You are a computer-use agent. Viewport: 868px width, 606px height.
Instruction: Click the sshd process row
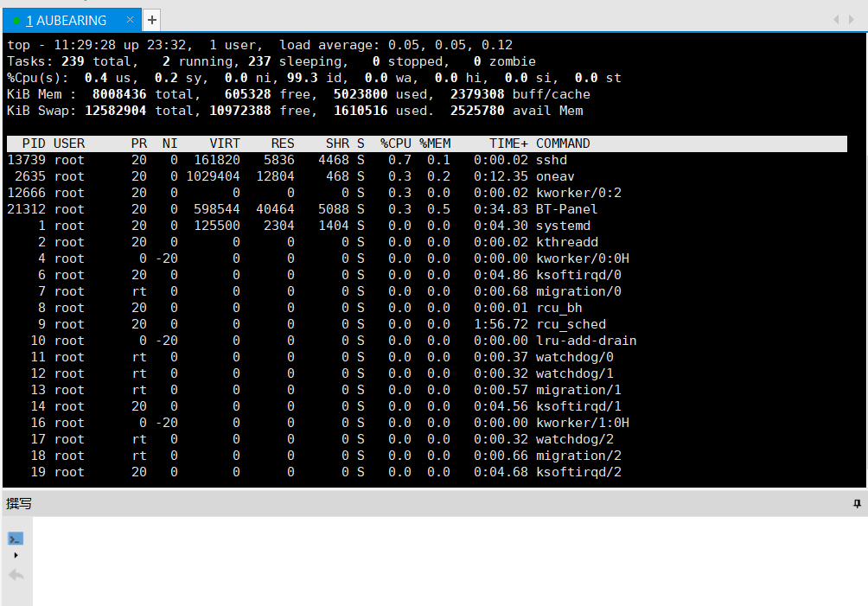coord(426,160)
